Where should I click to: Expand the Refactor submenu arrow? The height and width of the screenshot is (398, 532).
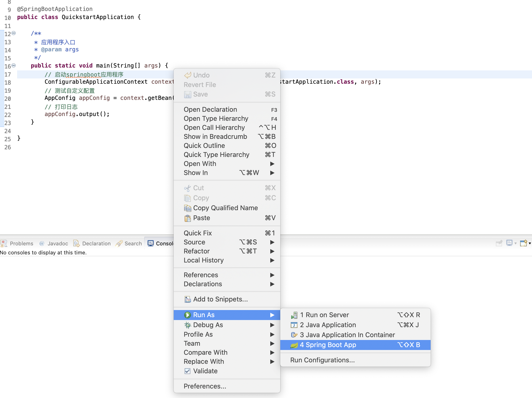click(272, 251)
